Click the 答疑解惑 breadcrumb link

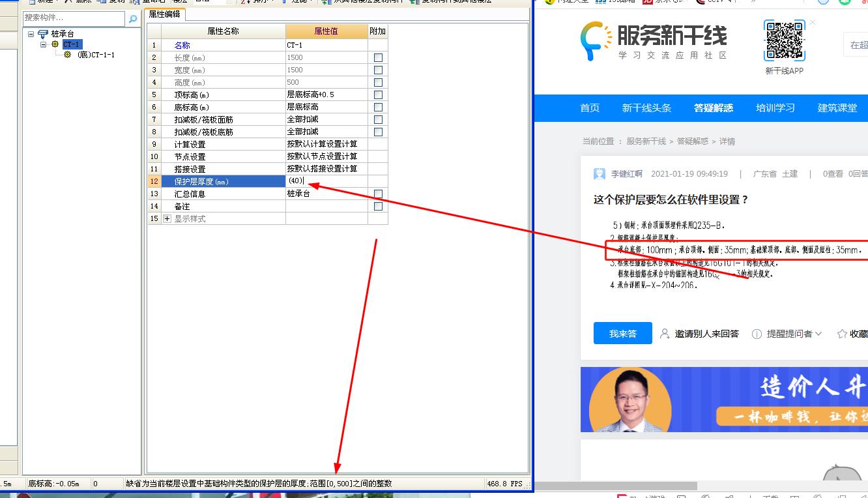(x=692, y=141)
